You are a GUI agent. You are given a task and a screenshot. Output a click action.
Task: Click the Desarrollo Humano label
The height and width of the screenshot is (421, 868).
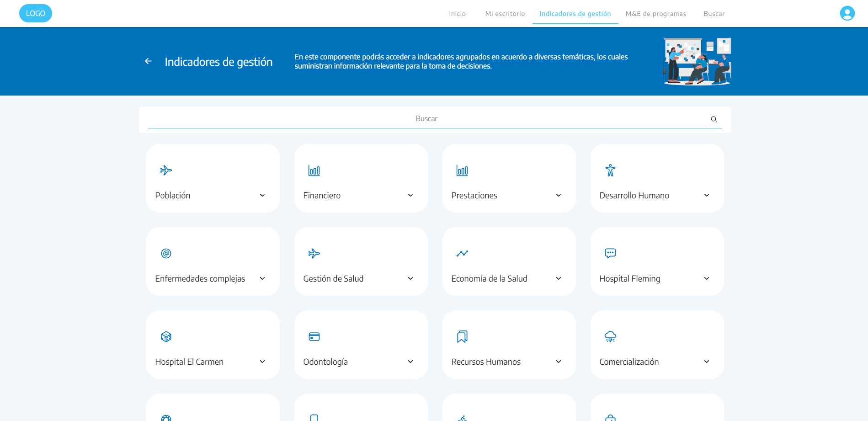pyautogui.click(x=634, y=196)
